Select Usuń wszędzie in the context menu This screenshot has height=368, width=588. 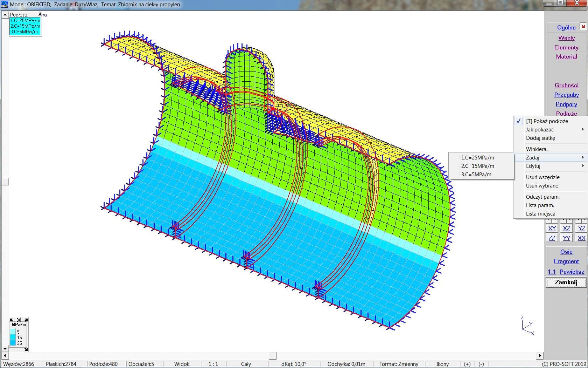[x=542, y=177]
